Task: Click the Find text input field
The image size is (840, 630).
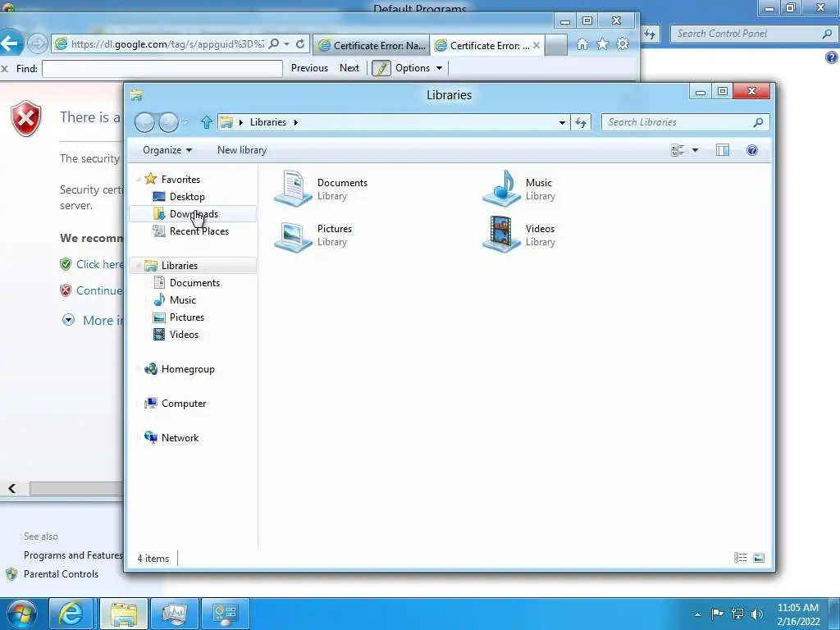Action: tap(162, 69)
